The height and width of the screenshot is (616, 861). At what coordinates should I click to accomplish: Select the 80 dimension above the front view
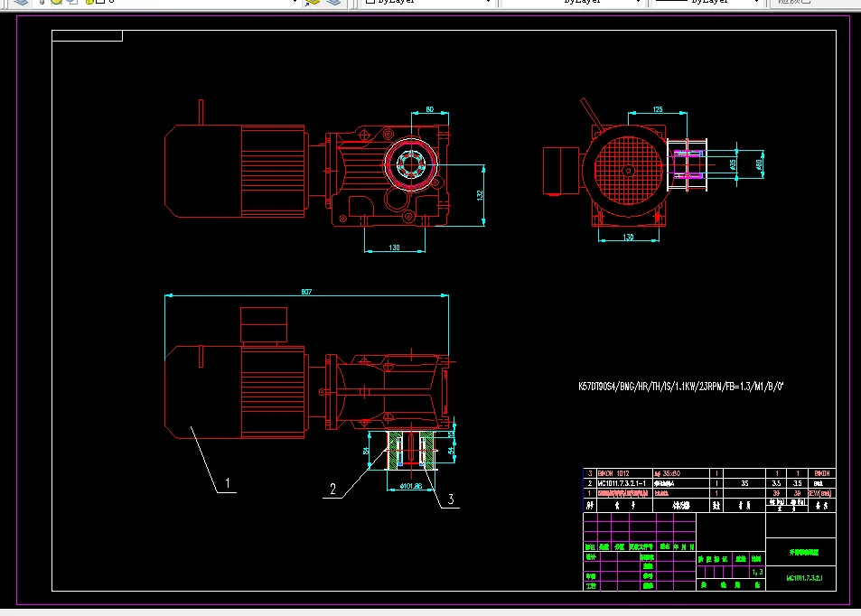tap(430, 110)
